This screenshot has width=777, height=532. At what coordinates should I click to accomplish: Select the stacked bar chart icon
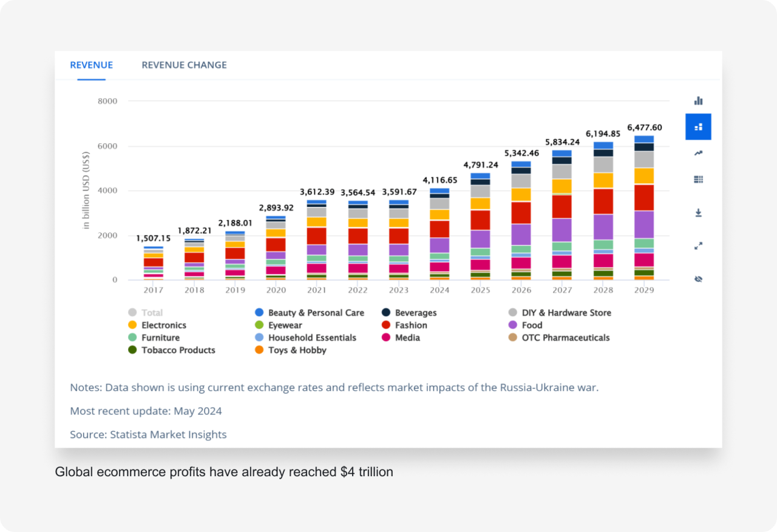coord(698,127)
